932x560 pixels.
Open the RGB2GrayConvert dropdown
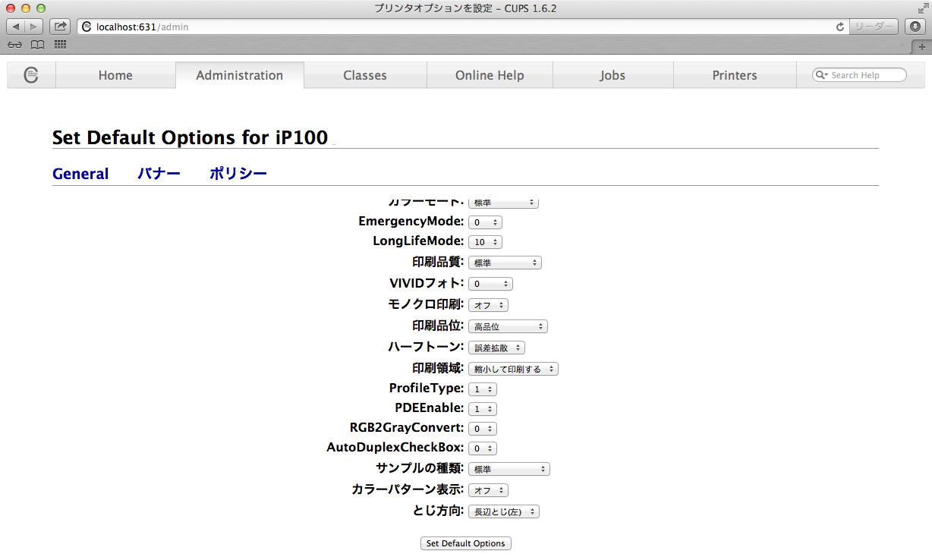click(483, 428)
